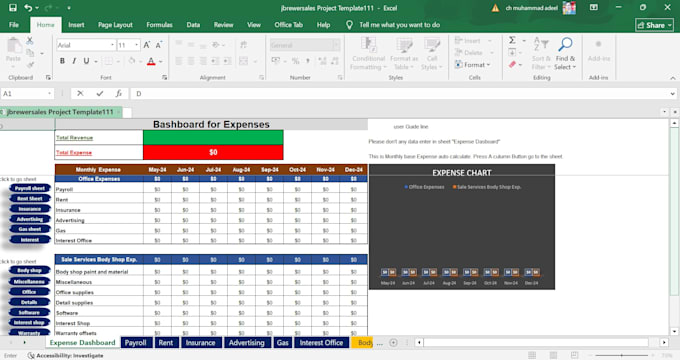Click the Paste clipboard icon
The height and width of the screenshot is (360, 680).
(x=13, y=45)
